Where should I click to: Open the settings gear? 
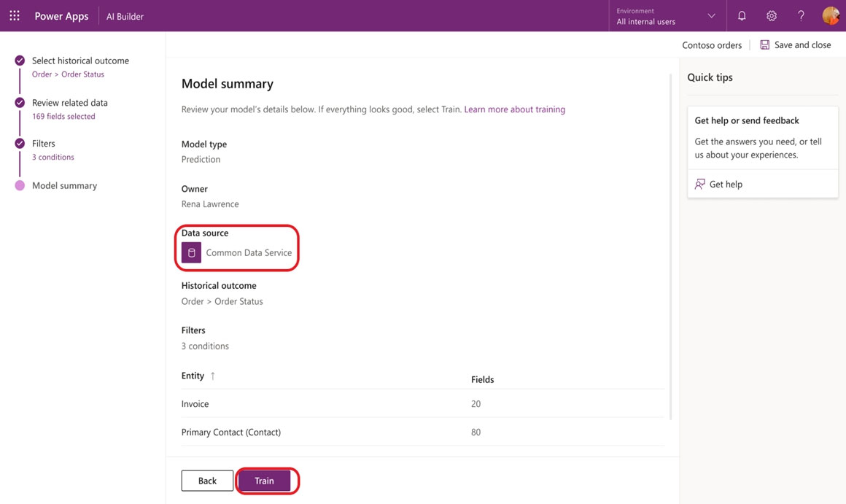pyautogui.click(x=771, y=15)
